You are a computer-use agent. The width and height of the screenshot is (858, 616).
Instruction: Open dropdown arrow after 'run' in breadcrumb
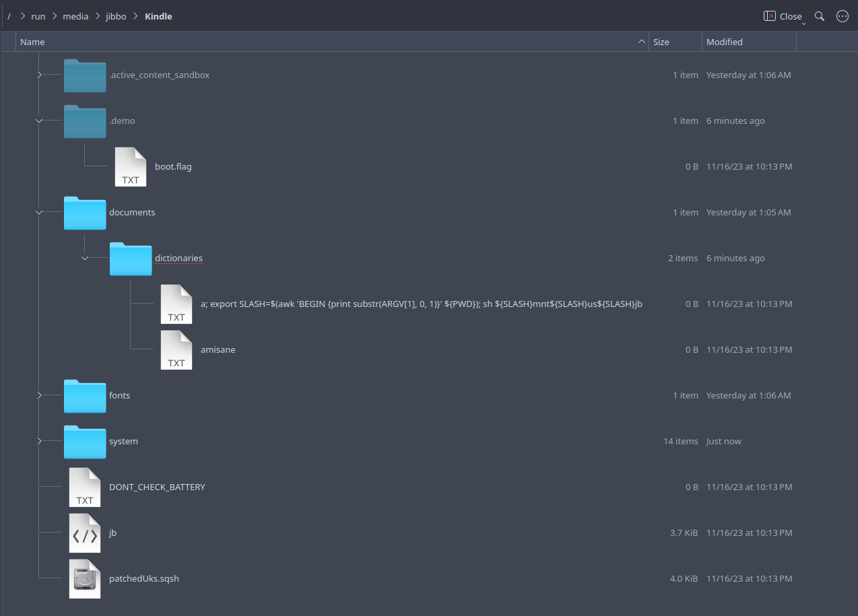click(x=55, y=16)
